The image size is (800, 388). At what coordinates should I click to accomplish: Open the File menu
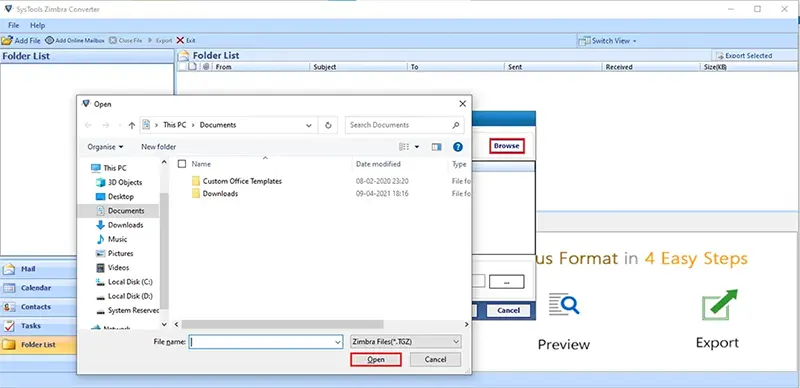pos(13,25)
